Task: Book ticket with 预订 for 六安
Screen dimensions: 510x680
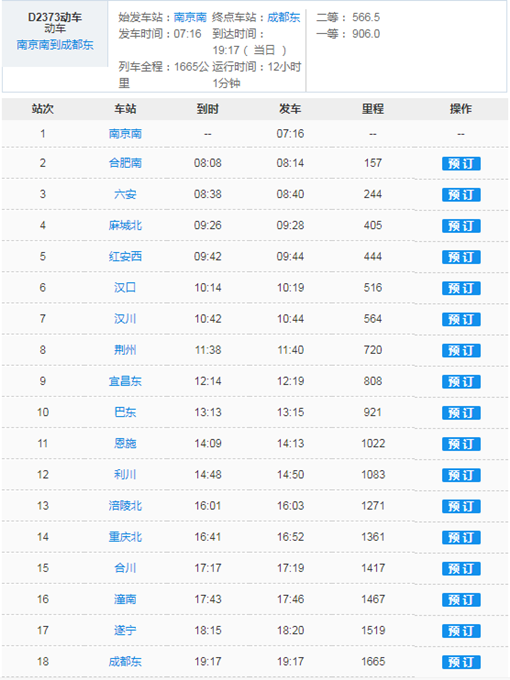Action: click(461, 195)
